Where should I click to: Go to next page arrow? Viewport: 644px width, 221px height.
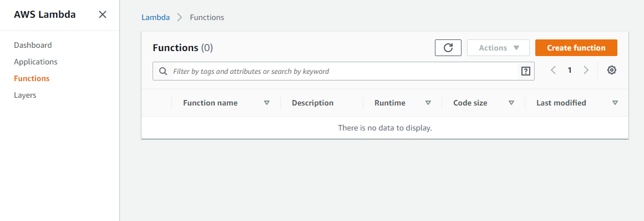(586, 71)
